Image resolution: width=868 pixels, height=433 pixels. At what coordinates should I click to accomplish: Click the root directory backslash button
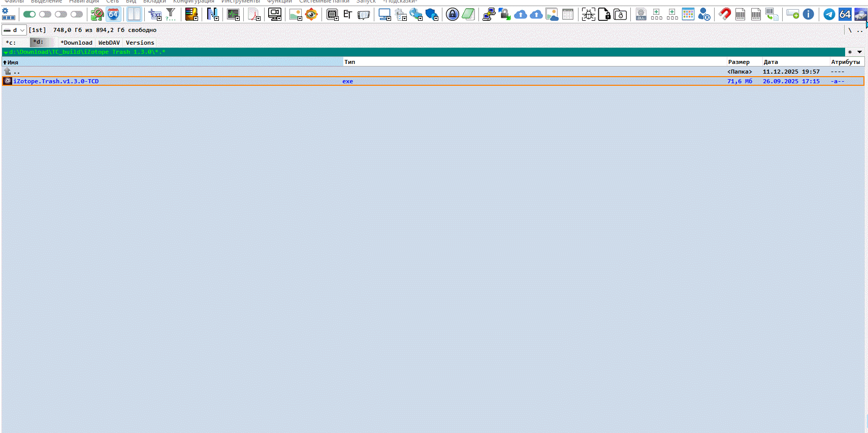pyautogui.click(x=850, y=30)
